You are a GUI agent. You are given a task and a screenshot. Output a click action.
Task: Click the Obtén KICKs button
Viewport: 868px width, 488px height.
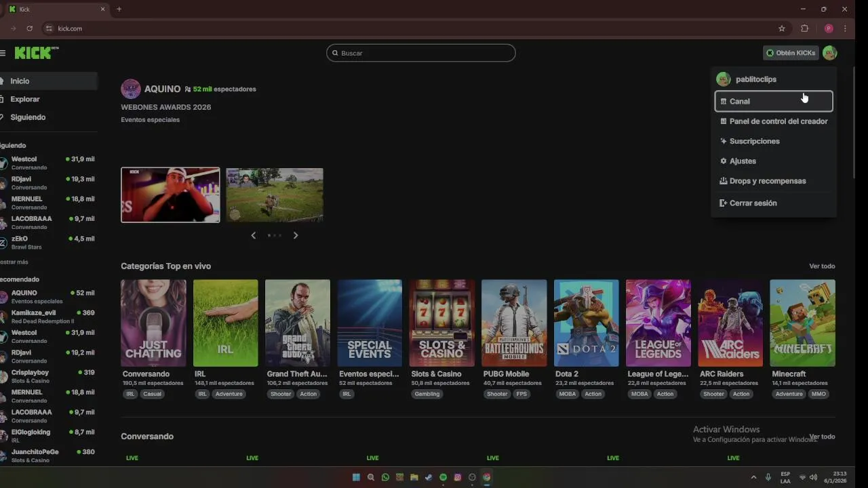click(x=791, y=53)
